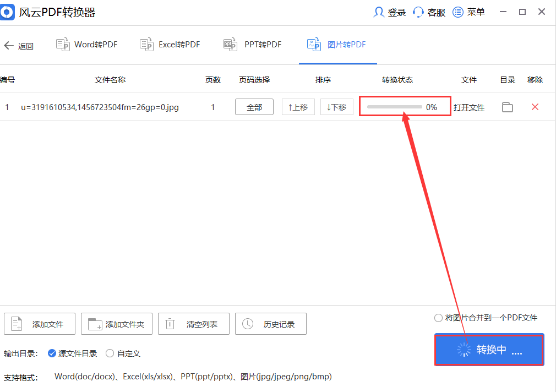Image resolution: width=556 pixels, height=392 pixels.
Task: Select the Excel转PDF tool icon
Action: pyautogui.click(x=146, y=44)
